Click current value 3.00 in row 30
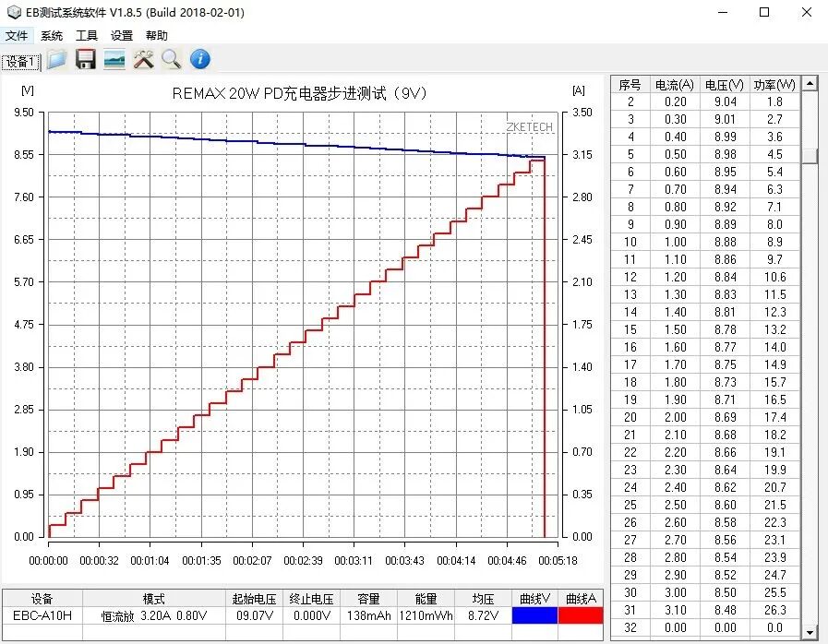828x644 pixels. 676,592
